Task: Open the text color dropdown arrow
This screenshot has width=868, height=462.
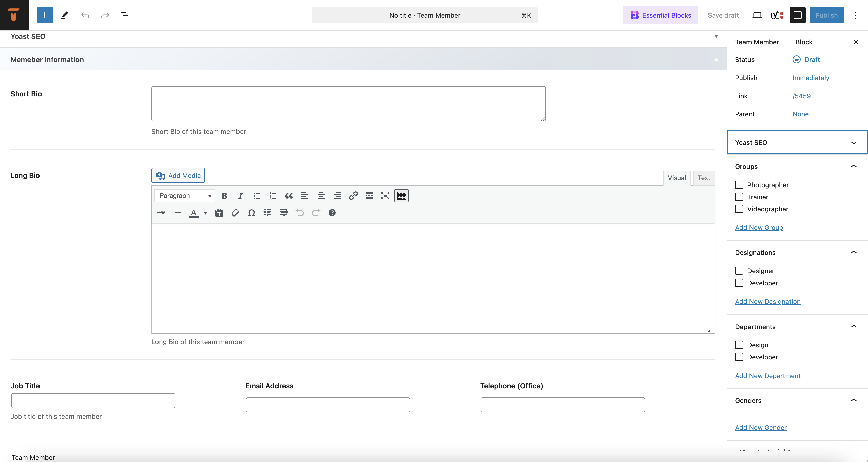Action: point(205,213)
